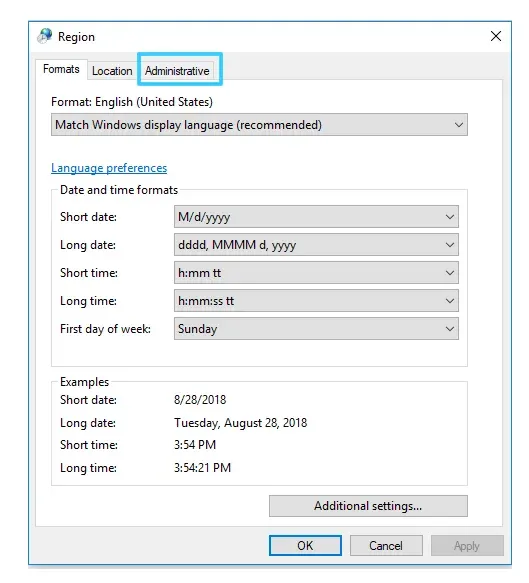Switch to the Administrative tab
529x583 pixels.
(x=177, y=71)
